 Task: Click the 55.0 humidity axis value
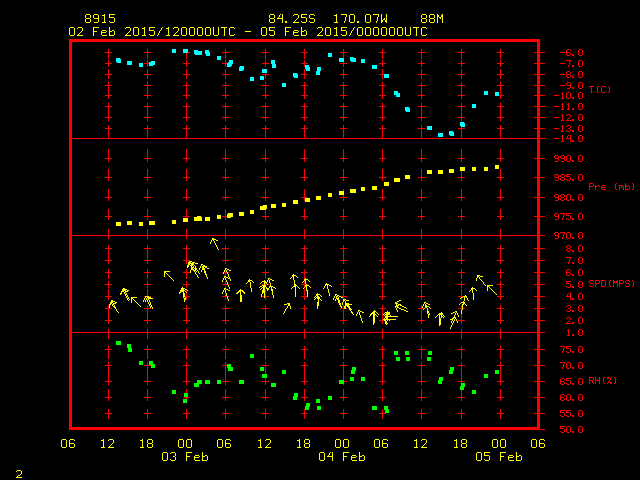point(571,414)
